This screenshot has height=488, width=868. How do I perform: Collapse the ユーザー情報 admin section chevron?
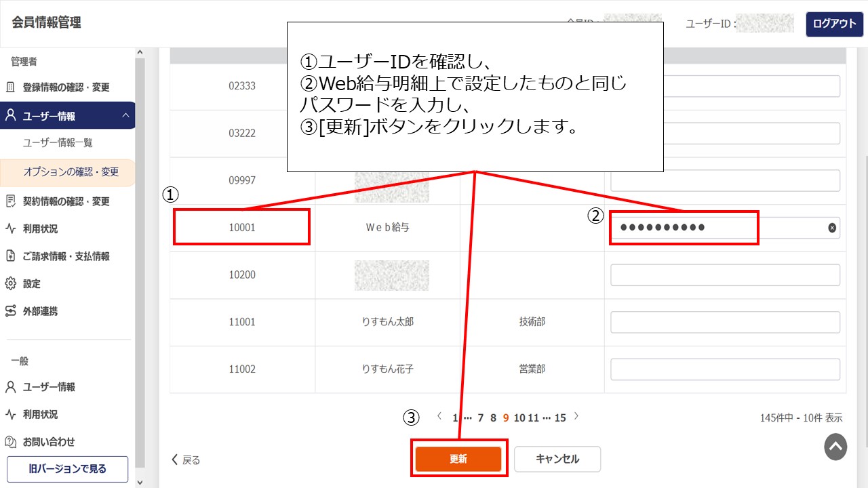(125, 116)
